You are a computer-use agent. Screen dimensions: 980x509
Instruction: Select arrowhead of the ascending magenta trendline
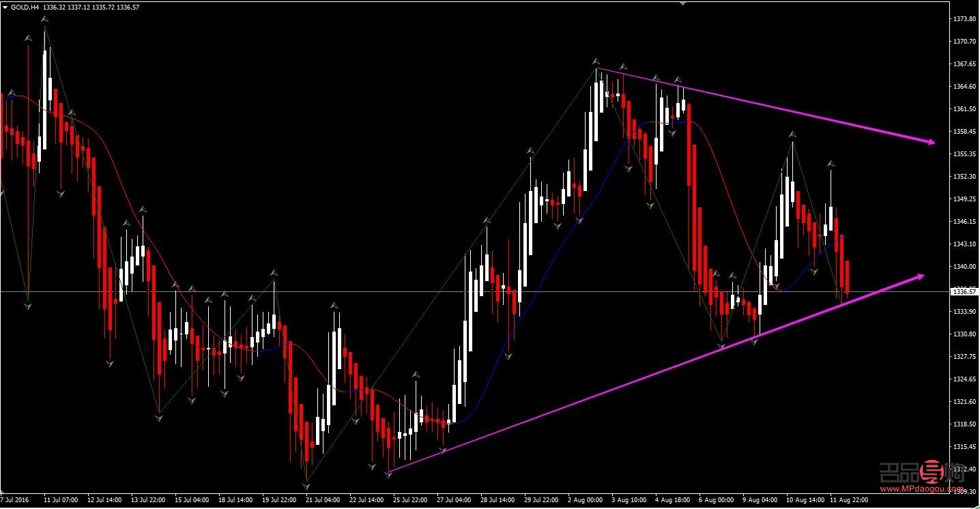[920, 276]
